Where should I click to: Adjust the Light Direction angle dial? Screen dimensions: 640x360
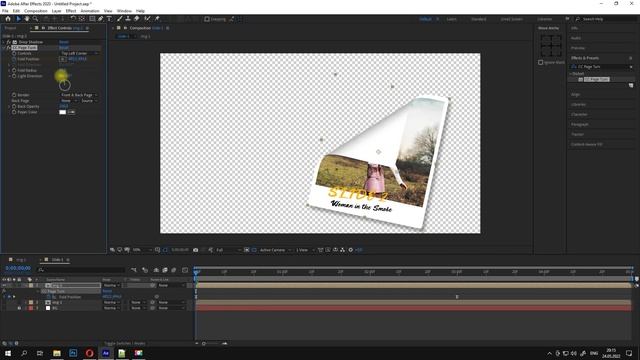64,85
